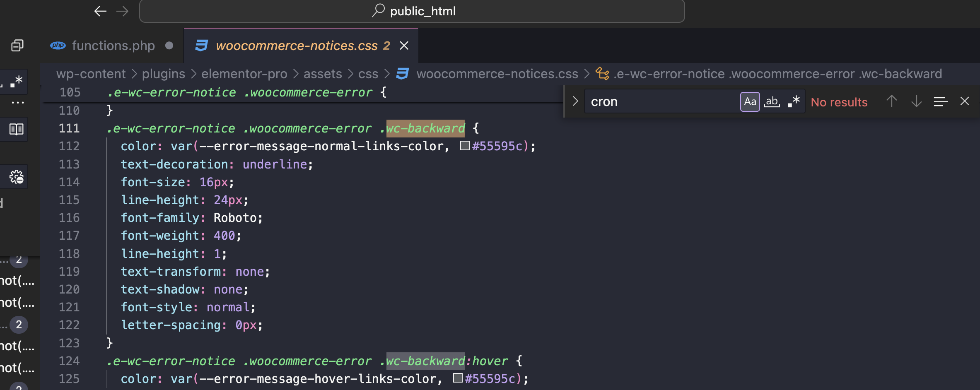Expand the find widget to show replace field

click(575, 101)
